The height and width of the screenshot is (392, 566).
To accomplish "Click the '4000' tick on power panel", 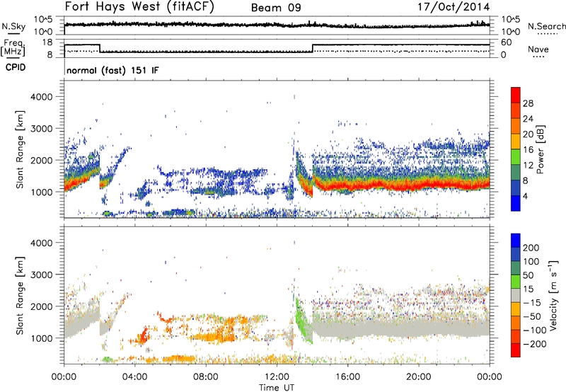I will pos(42,97).
